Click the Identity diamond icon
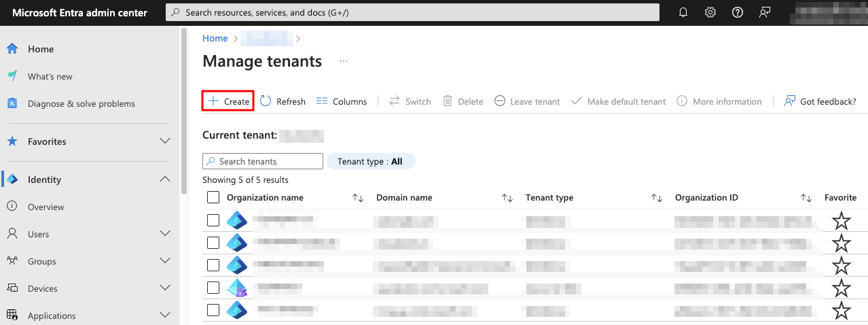Image resolution: width=868 pixels, height=325 pixels. 12,179
